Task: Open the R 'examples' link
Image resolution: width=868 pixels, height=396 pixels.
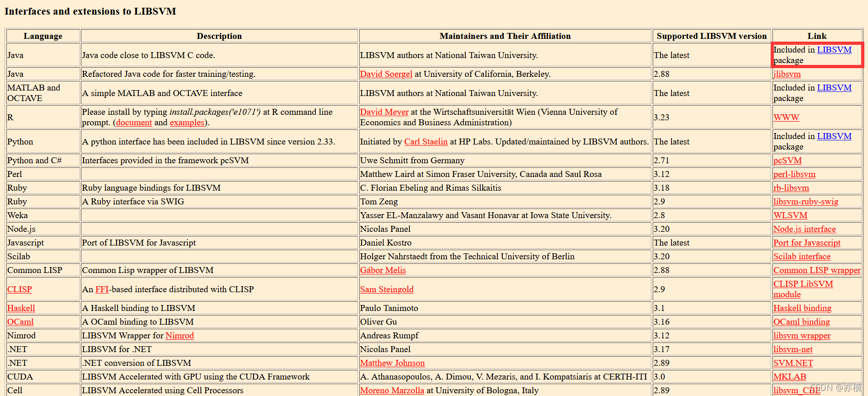Action: tap(187, 123)
